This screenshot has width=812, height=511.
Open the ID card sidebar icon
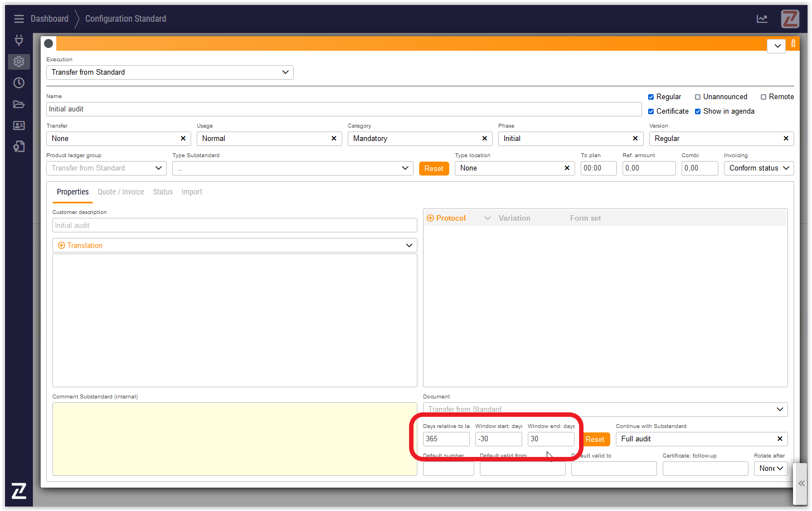(19, 125)
